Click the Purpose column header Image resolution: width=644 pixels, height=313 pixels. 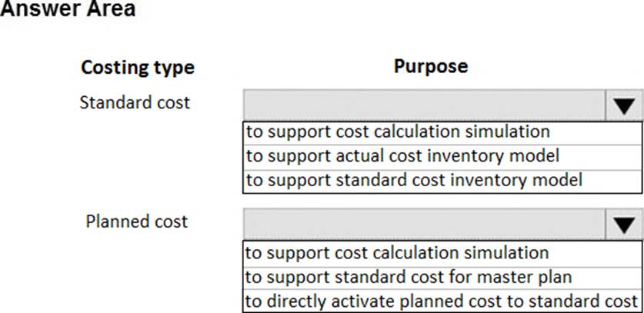pyautogui.click(x=430, y=66)
